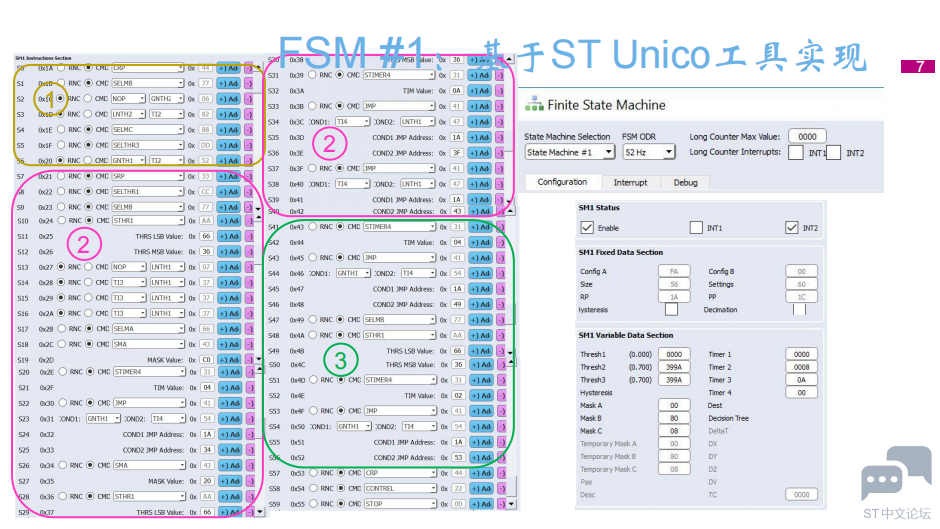The image size is (940, 529).
Task: Tick the Long Counter Interrupts INT2 checkbox
Action: (833, 152)
